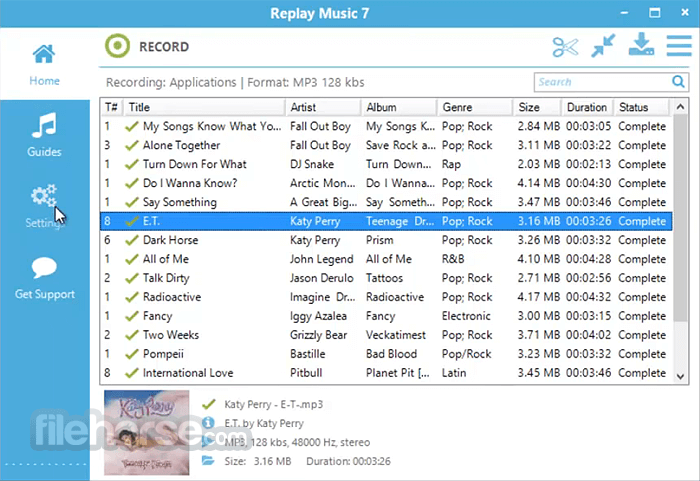Open Get Support in sidebar

(45, 278)
